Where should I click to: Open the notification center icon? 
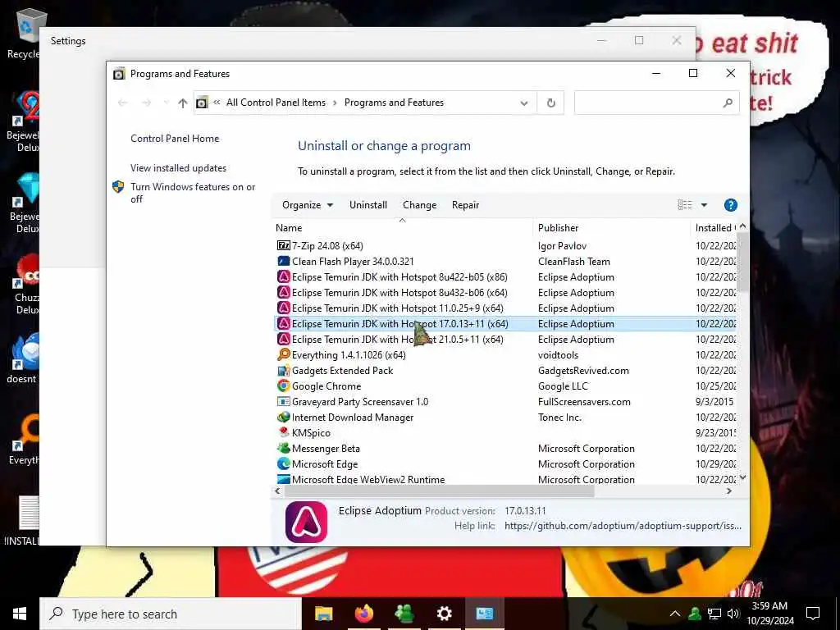[x=813, y=614]
